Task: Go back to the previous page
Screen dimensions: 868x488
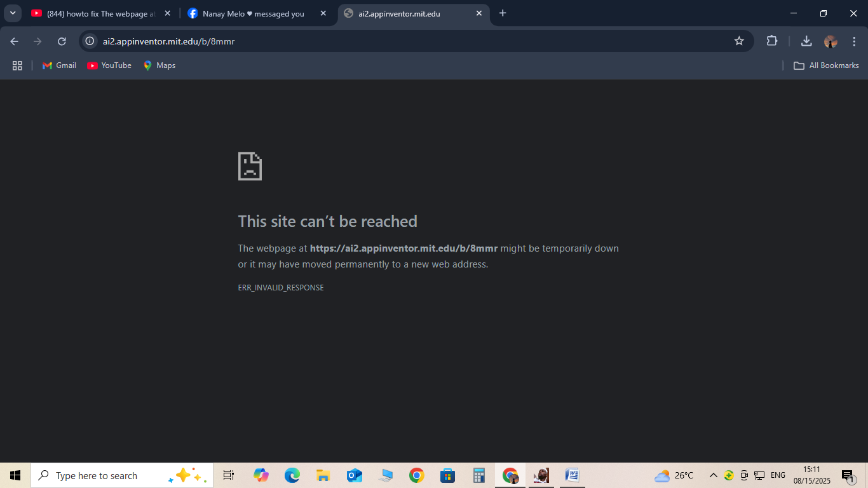Action: pyautogui.click(x=15, y=41)
